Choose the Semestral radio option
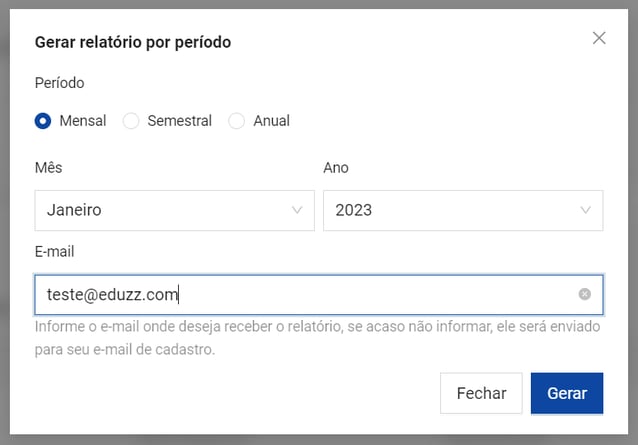 coord(131,121)
